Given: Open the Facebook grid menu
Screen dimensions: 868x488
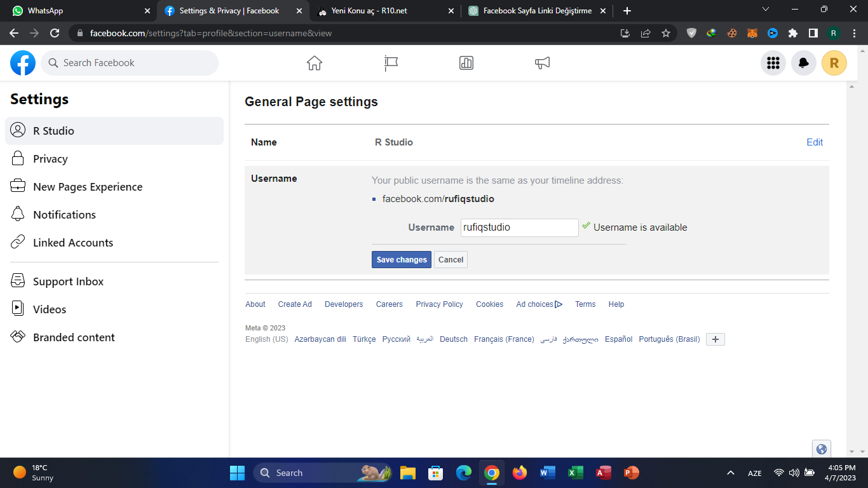Looking at the screenshot, I should (773, 63).
